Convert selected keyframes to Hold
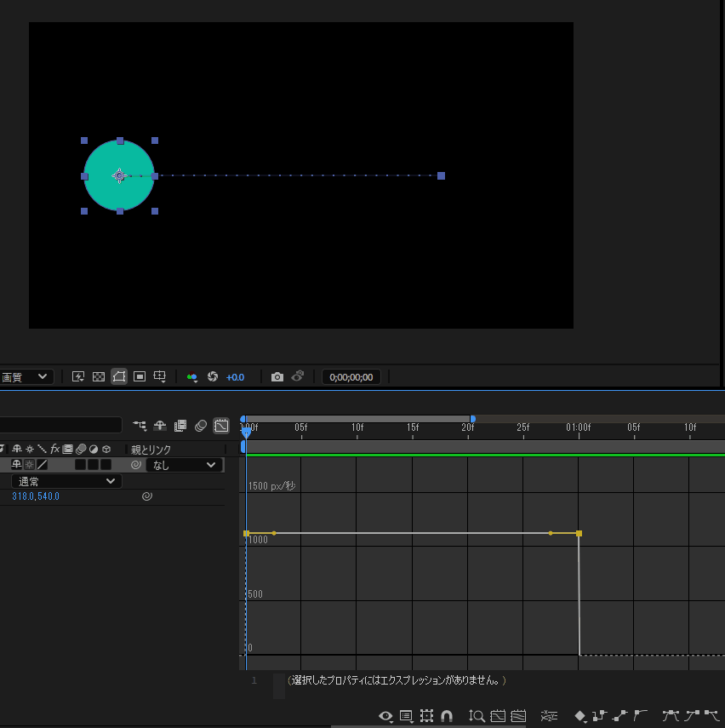 coord(600,716)
